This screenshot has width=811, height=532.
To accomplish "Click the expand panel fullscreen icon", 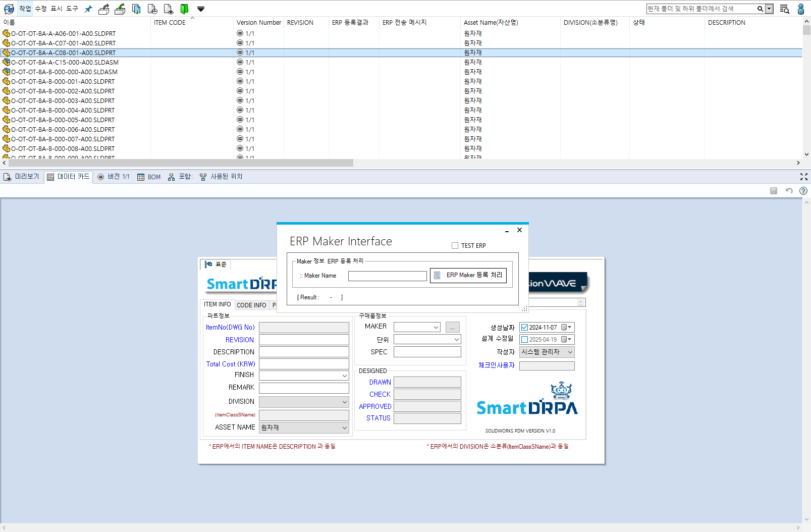I will pos(804,177).
